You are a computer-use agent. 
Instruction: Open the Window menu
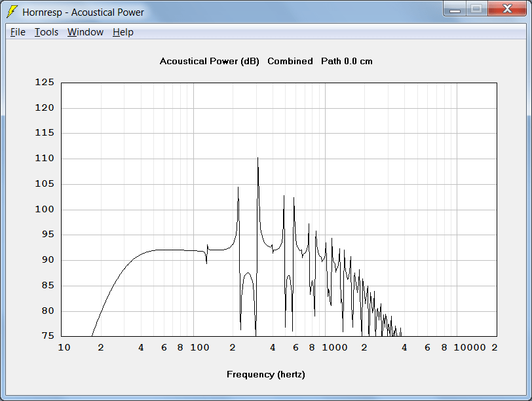(85, 32)
